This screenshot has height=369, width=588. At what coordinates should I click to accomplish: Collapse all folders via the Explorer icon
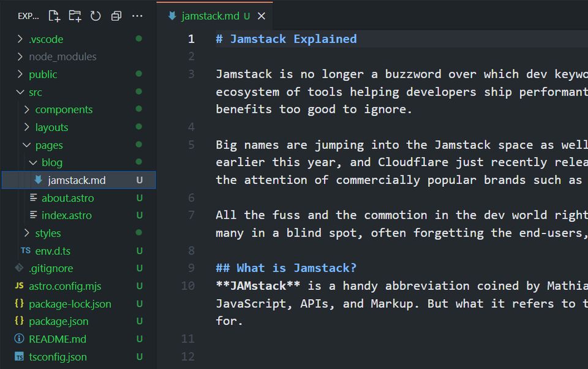coord(116,17)
